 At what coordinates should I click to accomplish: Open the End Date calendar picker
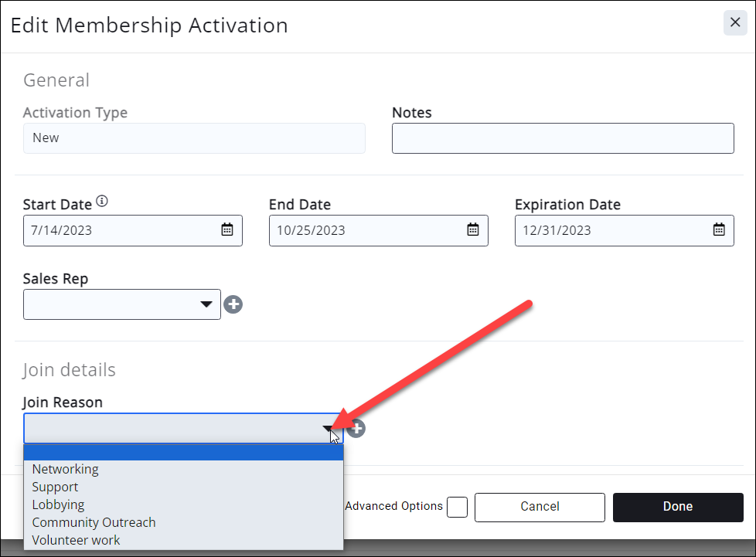473,229
